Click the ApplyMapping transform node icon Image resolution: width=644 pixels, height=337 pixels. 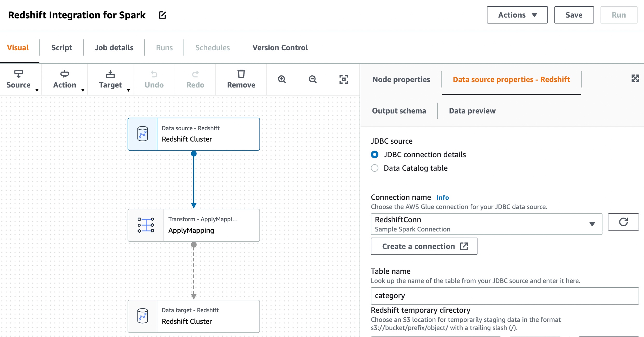pyautogui.click(x=146, y=225)
